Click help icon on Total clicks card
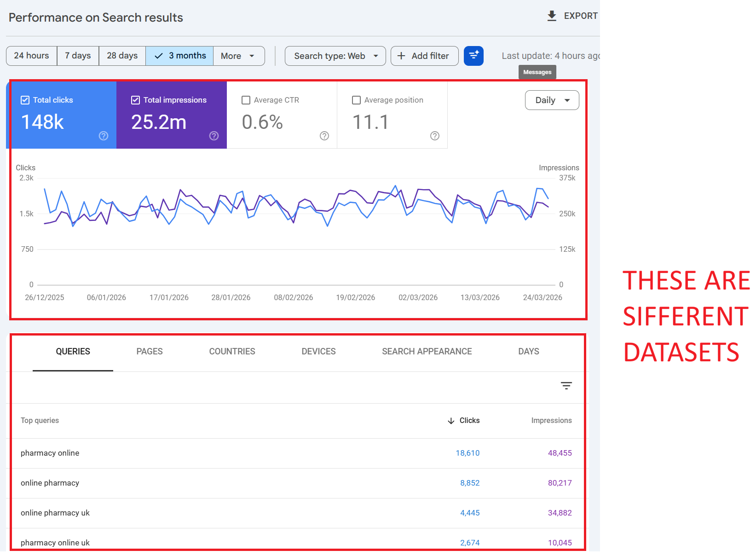 [x=104, y=136]
